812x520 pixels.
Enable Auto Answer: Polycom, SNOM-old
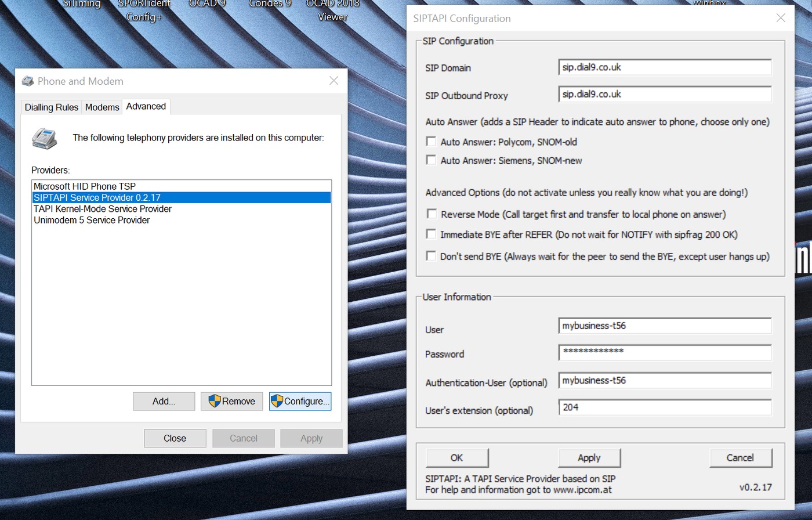[431, 141]
